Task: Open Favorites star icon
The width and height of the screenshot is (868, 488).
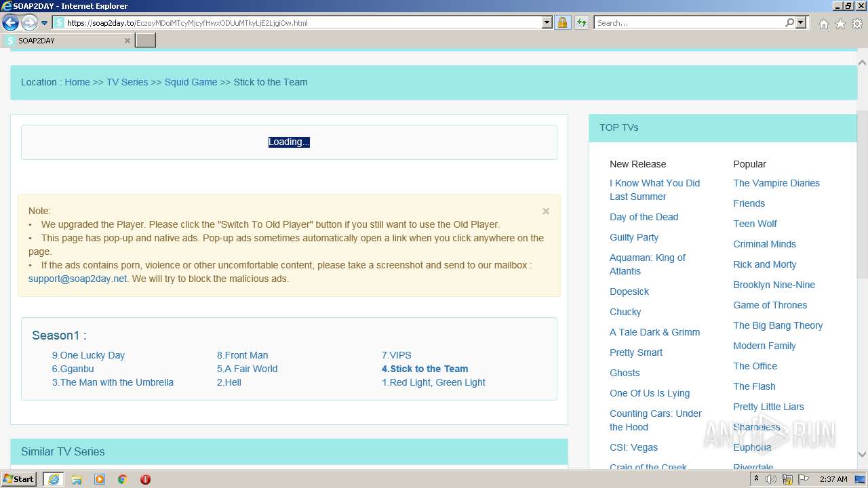Action: click(840, 24)
